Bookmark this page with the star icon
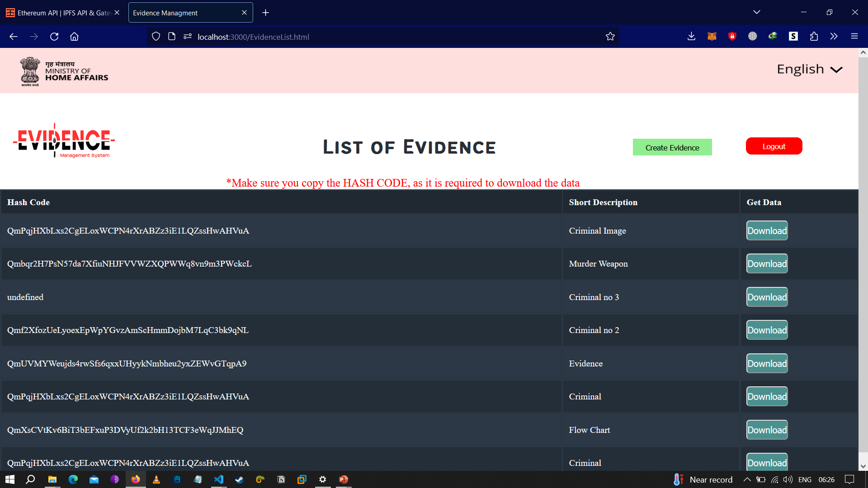 [610, 36]
